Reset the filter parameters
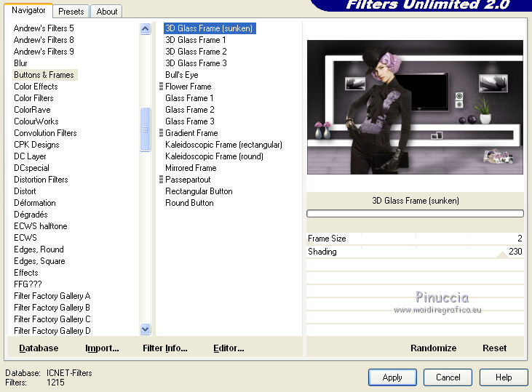 (x=494, y=348)
